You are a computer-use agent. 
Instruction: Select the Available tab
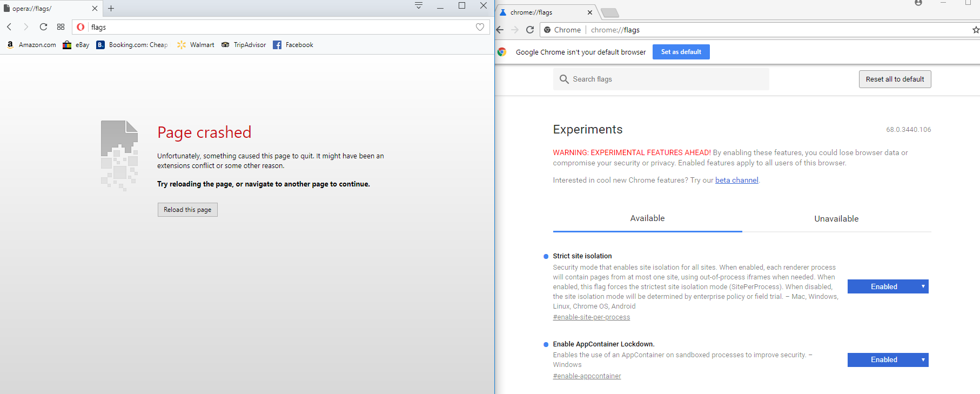647,218
